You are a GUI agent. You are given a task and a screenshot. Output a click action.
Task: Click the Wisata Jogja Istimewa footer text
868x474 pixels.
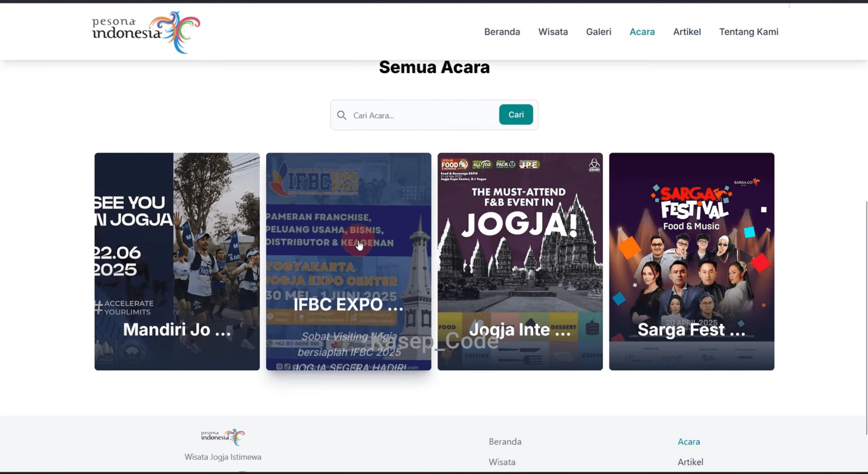tap(223, 457)
